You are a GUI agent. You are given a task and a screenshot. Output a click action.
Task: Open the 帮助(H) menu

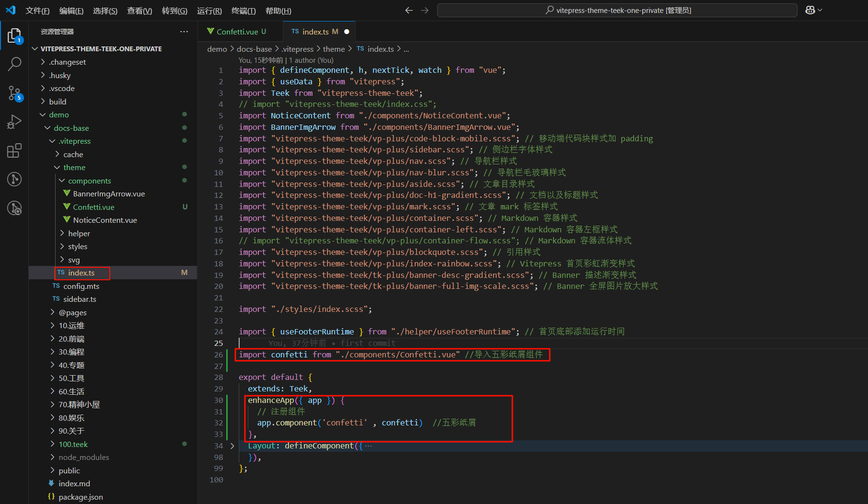point(278,11)
